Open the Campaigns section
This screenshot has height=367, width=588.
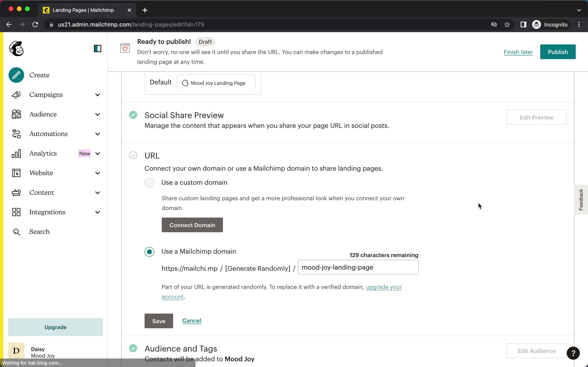pyautogui.click(x=46, y=94)
